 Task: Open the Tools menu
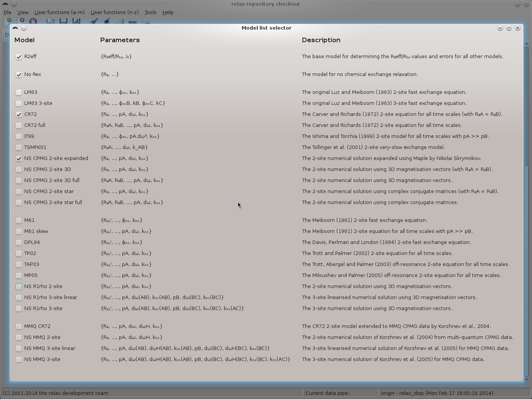click(150, 12)
